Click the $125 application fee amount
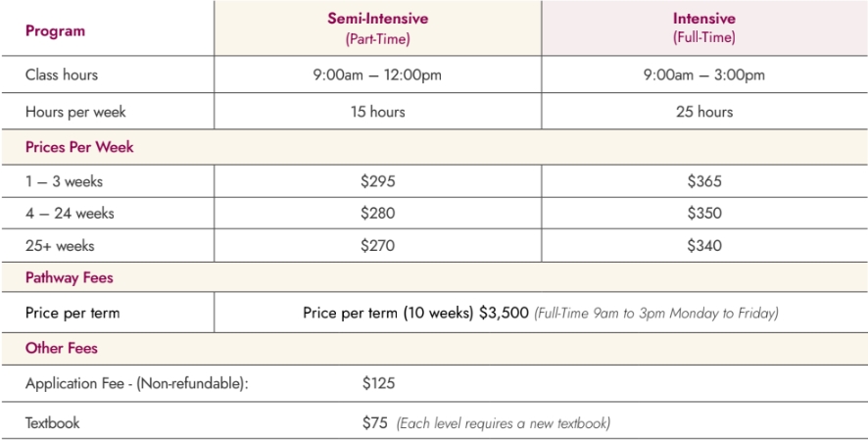 [x=378, y=383]
